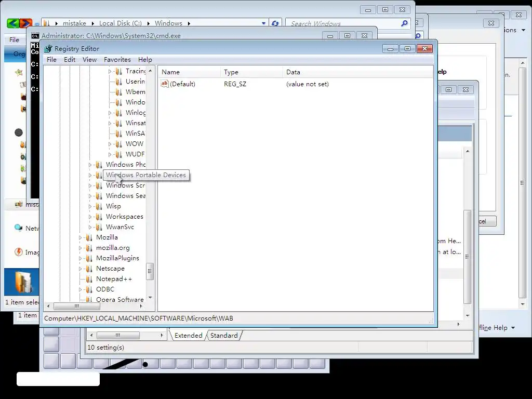The width and height of the screenshot is (532, 399).
Task: Click the Windows segment in address bar
Action: click(x=169, y=23)
